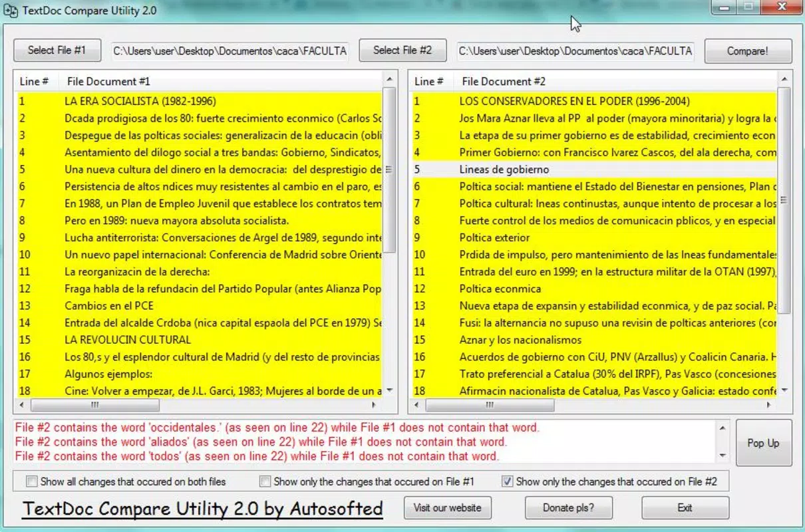
Task: Click File #2 vertical scrollbar thumb
Action: coord(784,199)
